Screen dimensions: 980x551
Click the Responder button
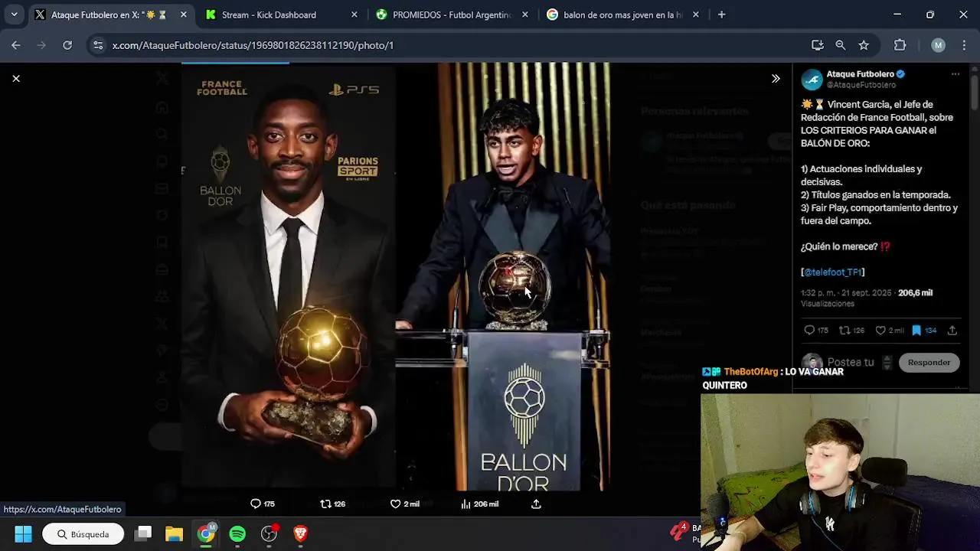pyautogui.click(x=929, y=362)
